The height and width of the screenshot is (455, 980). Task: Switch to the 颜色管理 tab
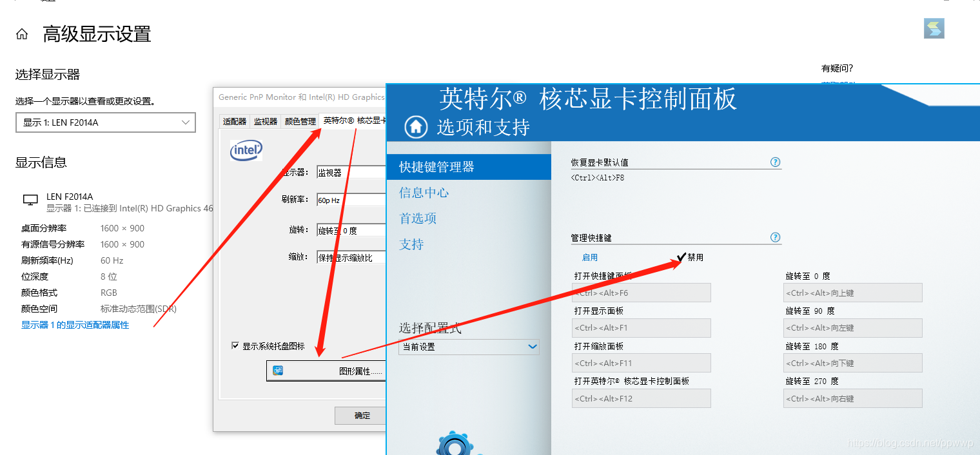pos(300,121)
